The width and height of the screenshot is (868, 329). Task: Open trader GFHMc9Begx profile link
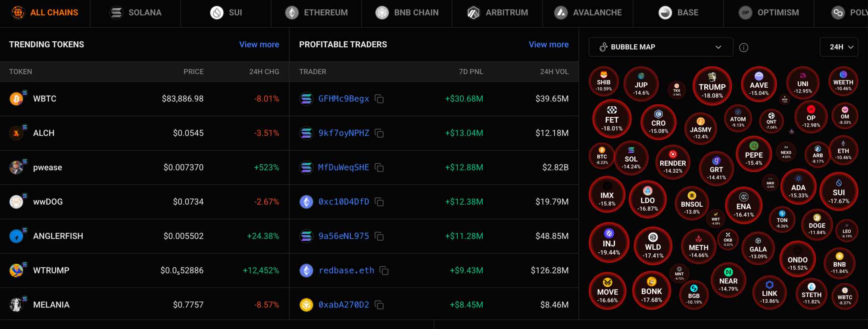343,99
